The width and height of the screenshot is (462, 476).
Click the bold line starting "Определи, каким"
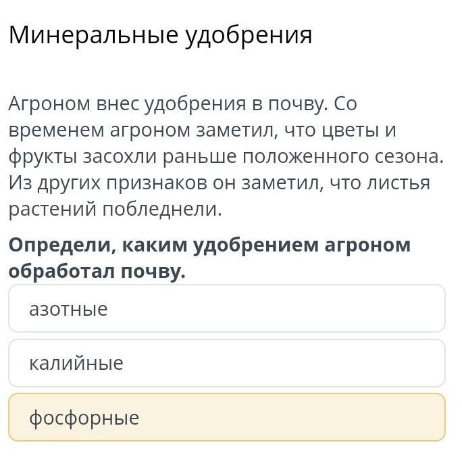pyautogui.click(x=209, y=245)
